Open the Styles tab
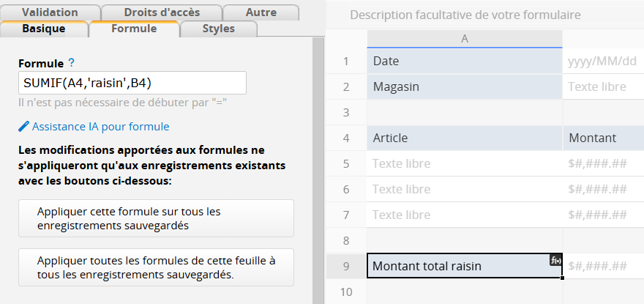 coord(218,29)
